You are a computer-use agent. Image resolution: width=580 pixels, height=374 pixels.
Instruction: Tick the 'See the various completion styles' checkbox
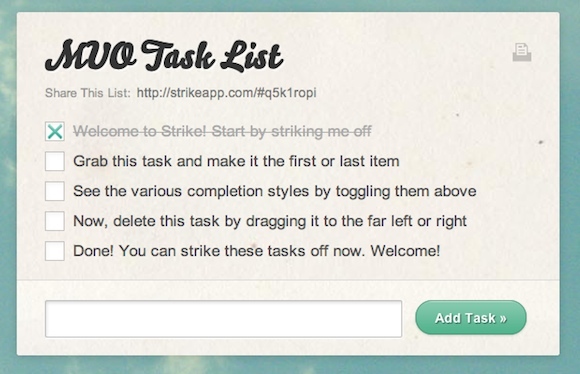[x=55, y=191]
